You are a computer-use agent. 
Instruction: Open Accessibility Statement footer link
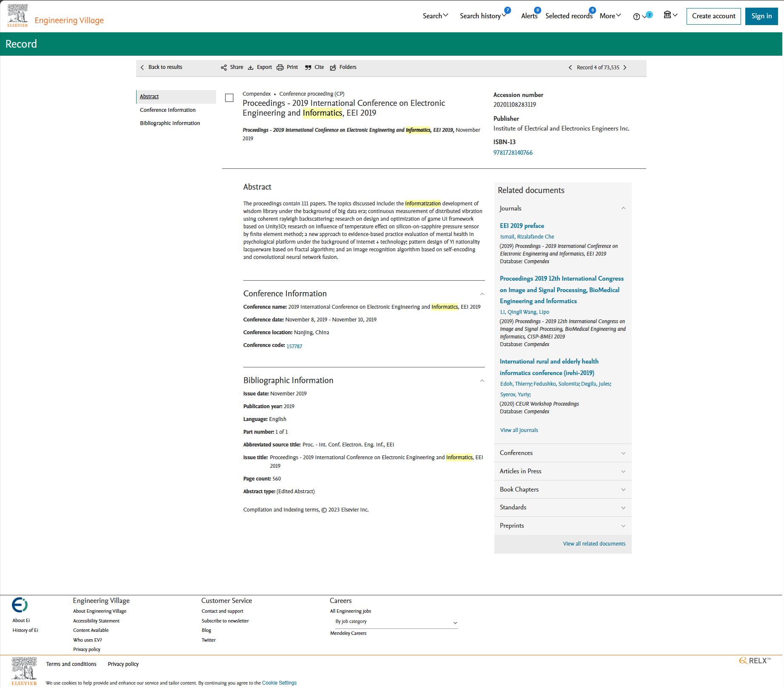tap(96, 621)
